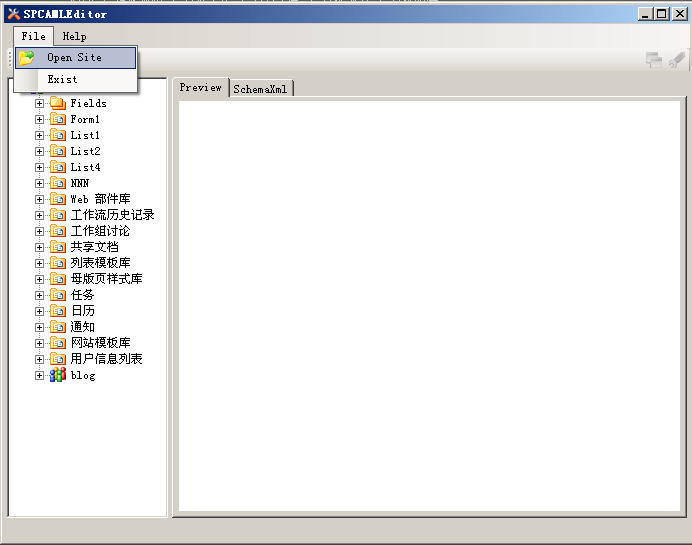
Task: Click the 日历 list icon
Action: pyautogui.click(x=58, y=311)
